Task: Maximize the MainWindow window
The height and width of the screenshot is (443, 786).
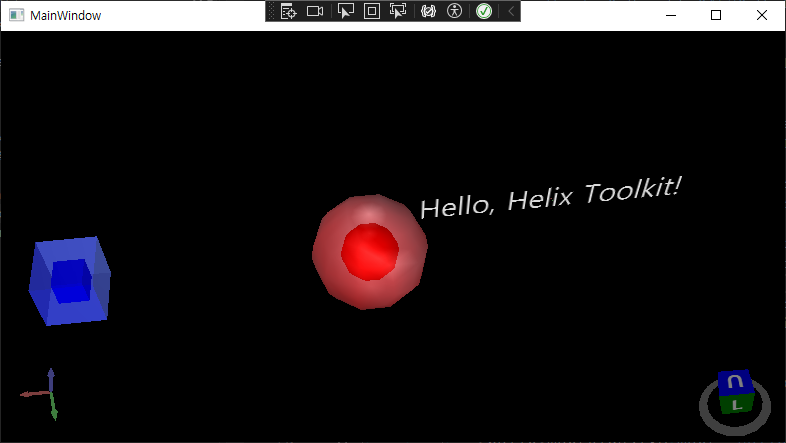Action: point(716,15)
